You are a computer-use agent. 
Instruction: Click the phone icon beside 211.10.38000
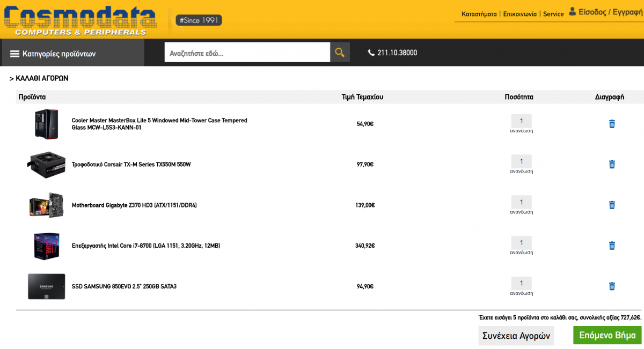point(371,53)
